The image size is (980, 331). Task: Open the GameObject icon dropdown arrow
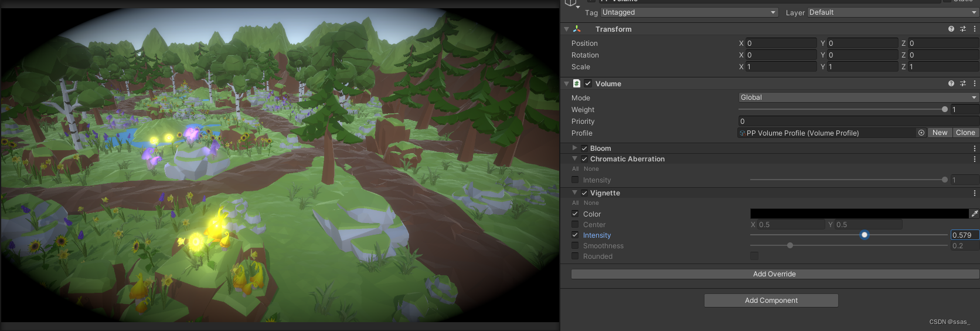point(579,8)
